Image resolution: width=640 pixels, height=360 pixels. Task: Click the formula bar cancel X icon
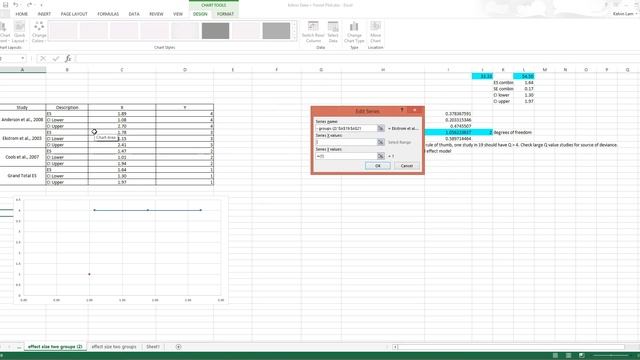[43, 59]
